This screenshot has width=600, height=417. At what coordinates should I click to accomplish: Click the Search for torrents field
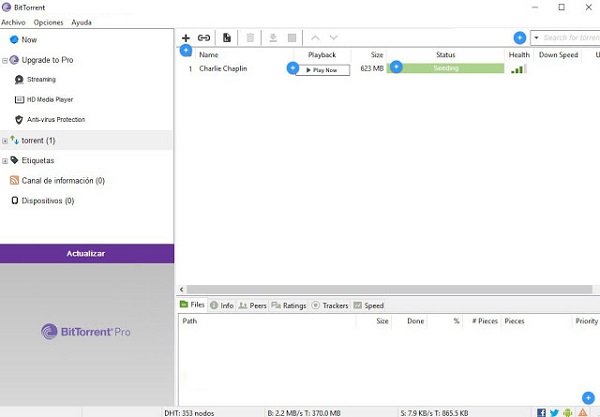pyautogui.click(x=571, y=38)
